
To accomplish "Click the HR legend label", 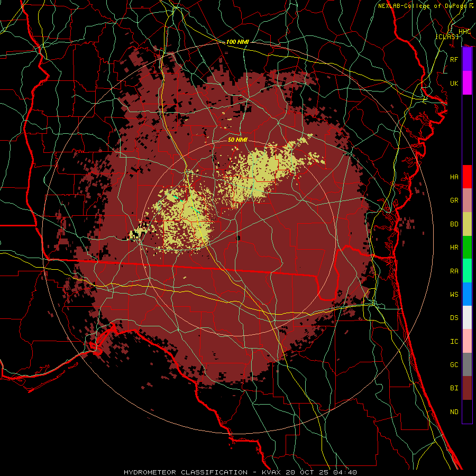I will [x=454, y=248].
